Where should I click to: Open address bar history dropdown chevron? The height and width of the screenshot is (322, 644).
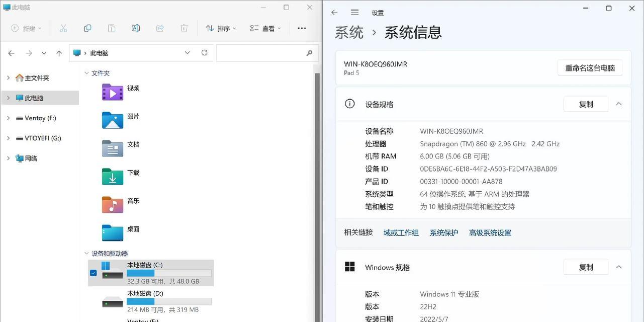coord(187,52)
